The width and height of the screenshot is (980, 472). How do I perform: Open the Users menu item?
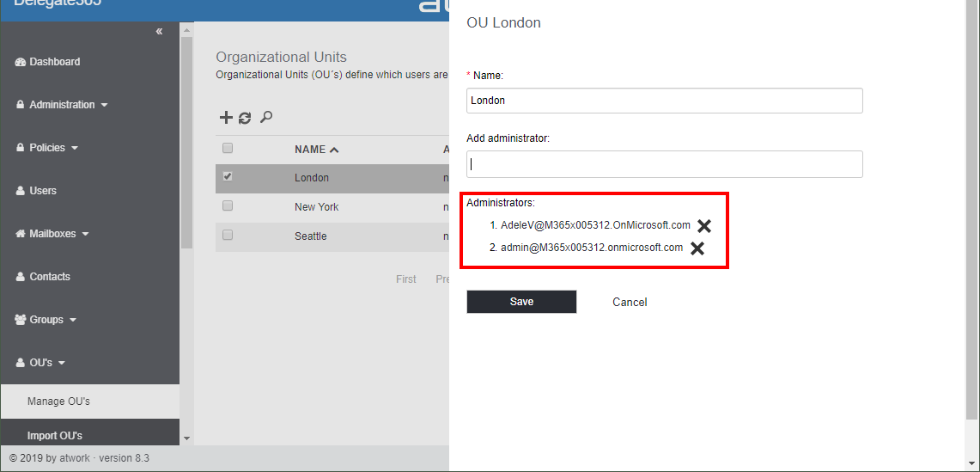coord(42,191)
